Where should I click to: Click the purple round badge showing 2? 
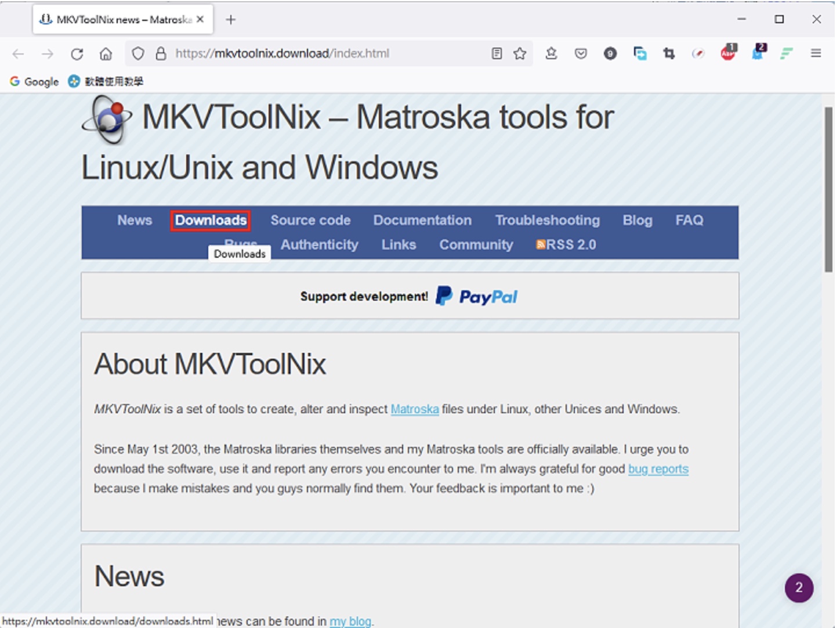click(x=799, y=588)
